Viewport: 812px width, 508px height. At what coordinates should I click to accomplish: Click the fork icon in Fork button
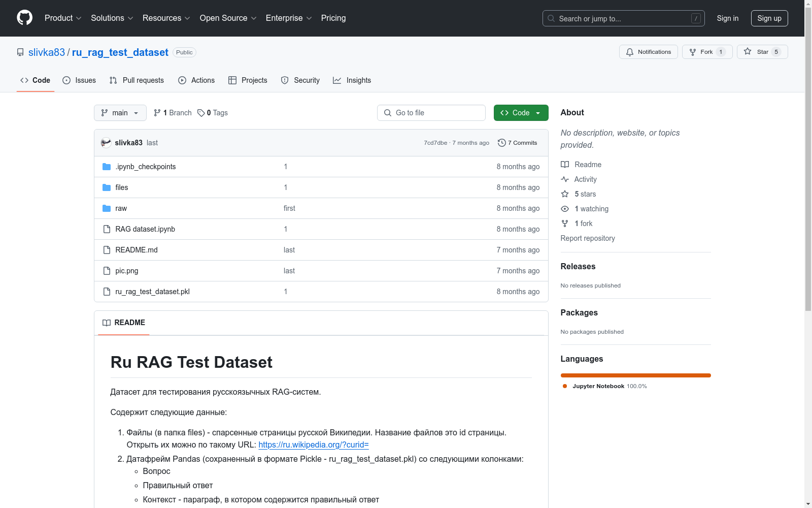(x=693, y=52)
